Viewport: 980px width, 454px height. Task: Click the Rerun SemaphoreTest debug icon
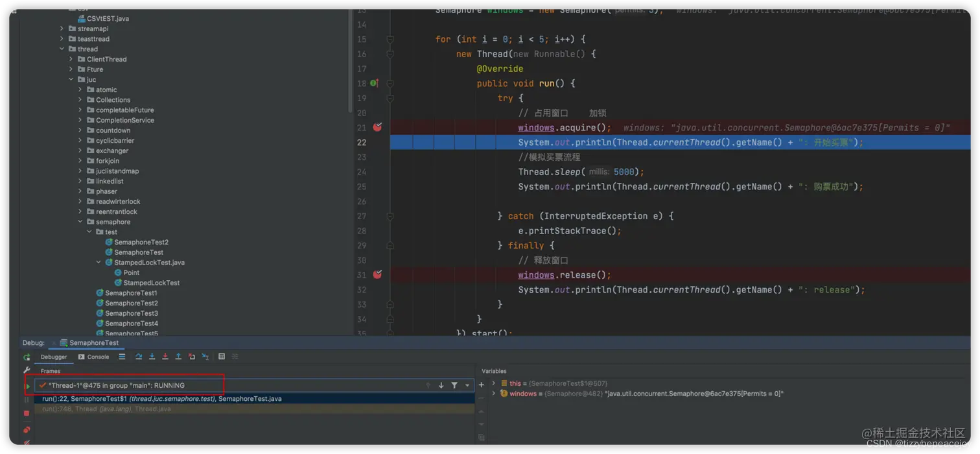pyautogui.click(x=27, y=357)
